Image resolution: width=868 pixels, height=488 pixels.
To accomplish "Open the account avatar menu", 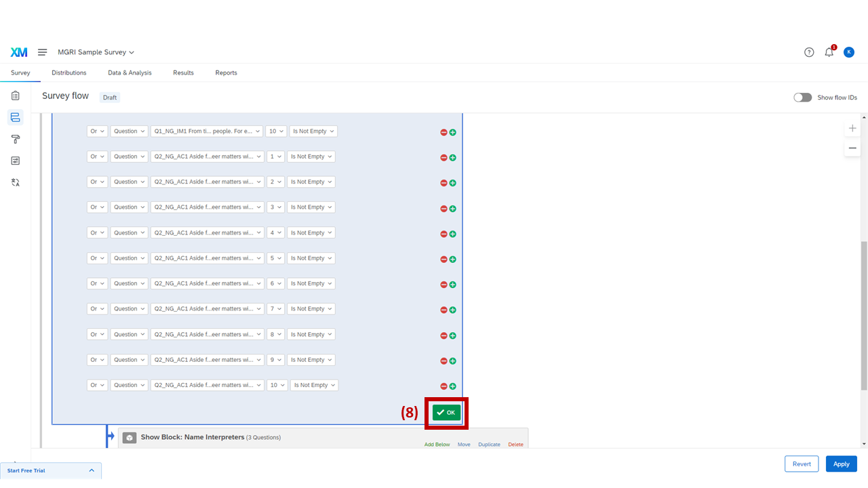I will pyautogui.click(x=849, y=52).
